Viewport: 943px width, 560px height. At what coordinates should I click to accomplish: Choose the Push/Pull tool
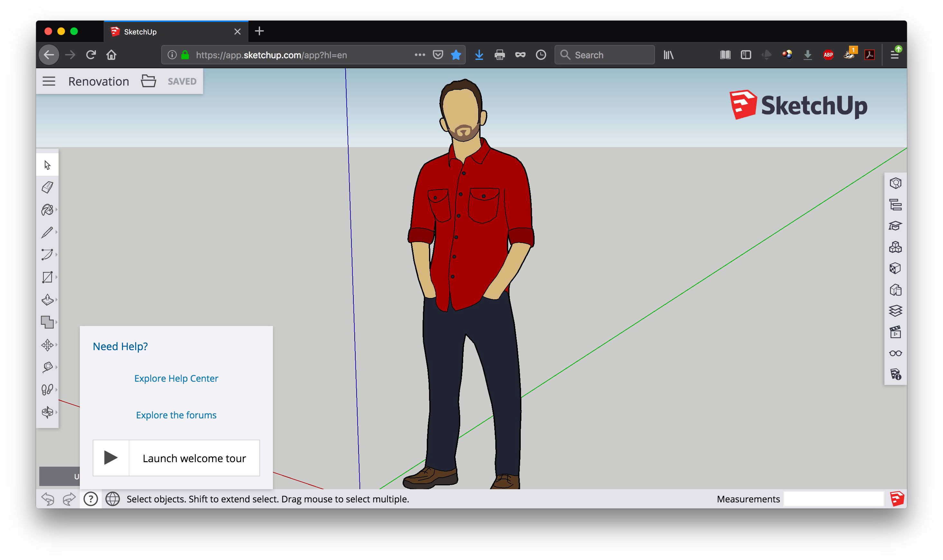point(47,300)
